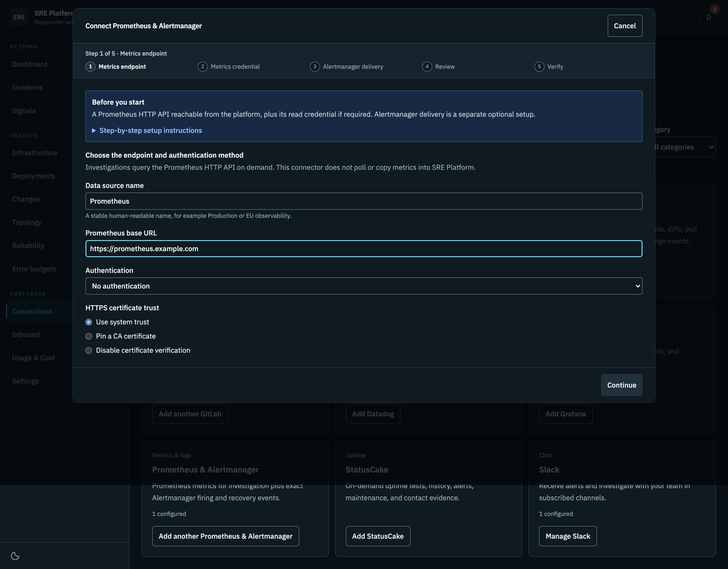This screenshot has width=728, height=569.
Task: Open Reliability in the sidebar
Action: (x=28, y=246)
